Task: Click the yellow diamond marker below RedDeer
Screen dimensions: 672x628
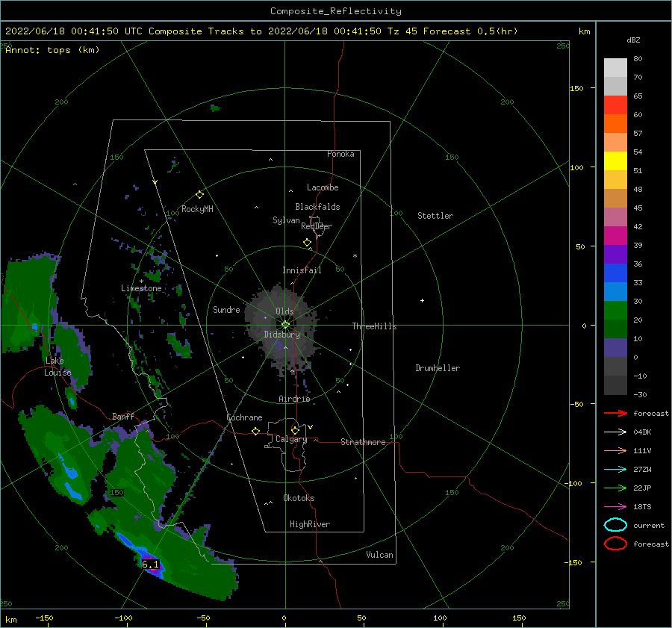Action: tap(307, 243)
